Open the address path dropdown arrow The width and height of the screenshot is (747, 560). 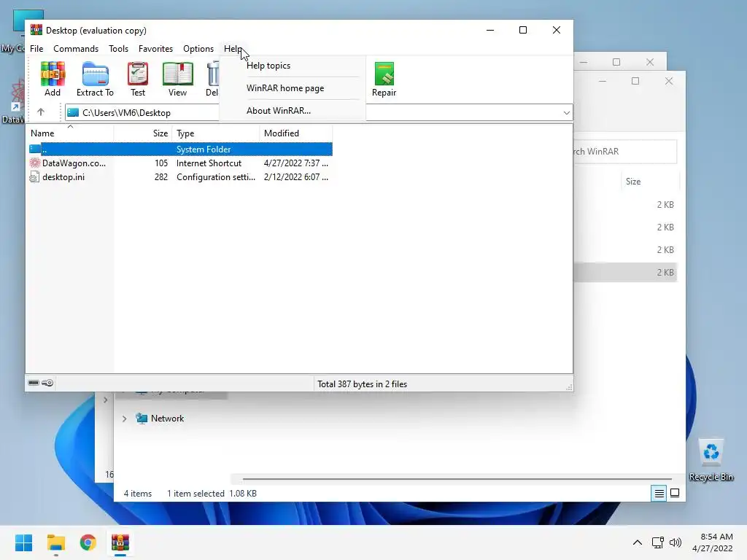[x=566, y=113]
